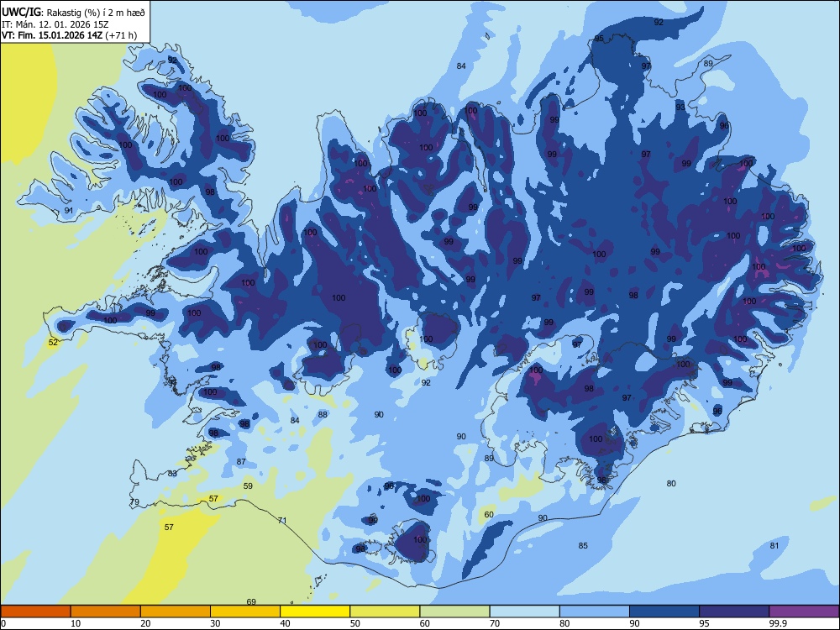Click the legend tick label '99.9'
The height and width of the screenshot is (630, 840).
pyautogui.click(x=778, y=623)
